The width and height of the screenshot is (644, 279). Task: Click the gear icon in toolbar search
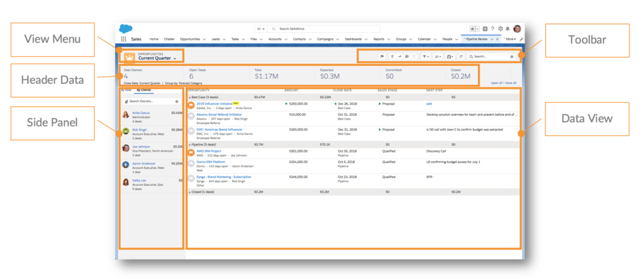coord(512,57)
